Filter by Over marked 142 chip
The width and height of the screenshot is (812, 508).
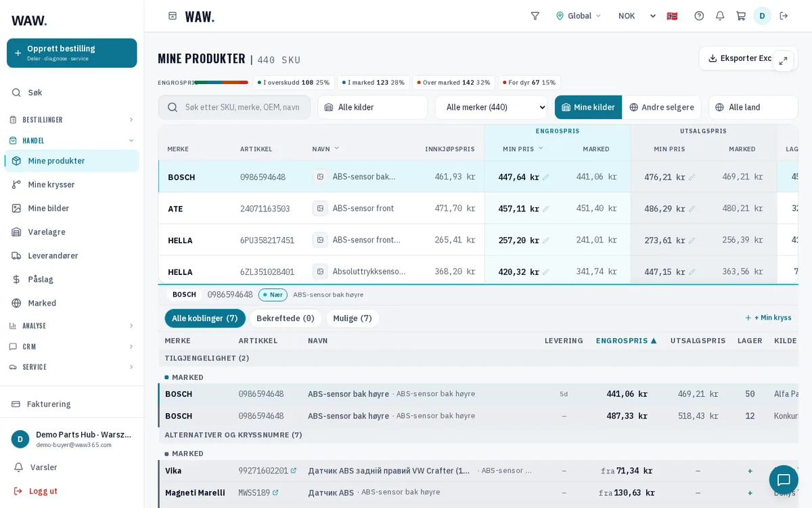tap(453, 83)
